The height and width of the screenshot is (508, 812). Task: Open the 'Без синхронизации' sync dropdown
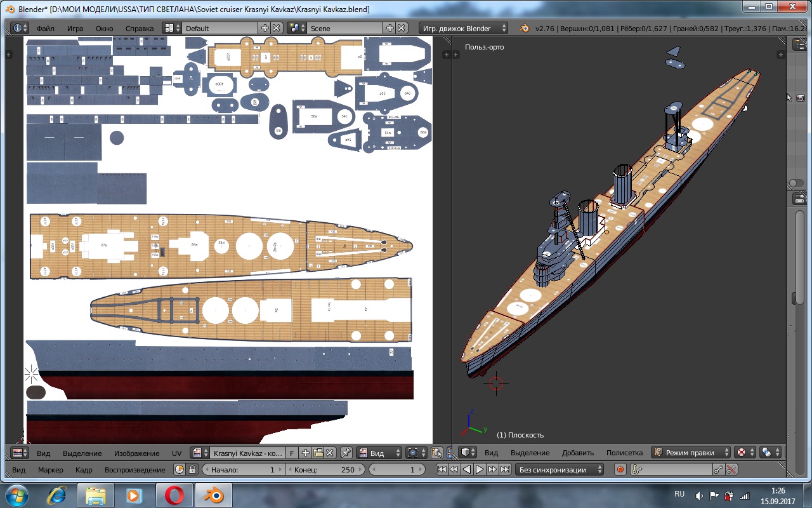560,470
